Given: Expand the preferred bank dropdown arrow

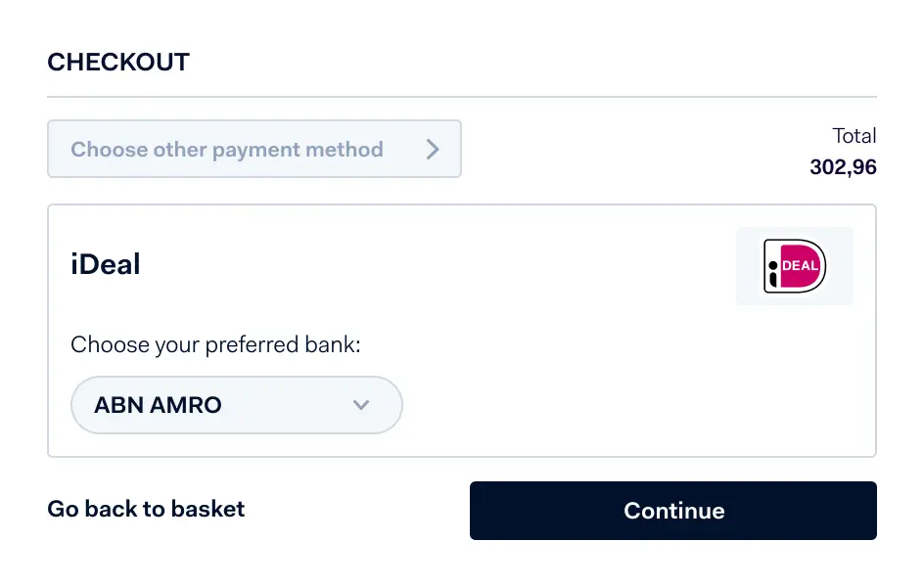Looking at the screenshot, I should click(x=360, y=405).
